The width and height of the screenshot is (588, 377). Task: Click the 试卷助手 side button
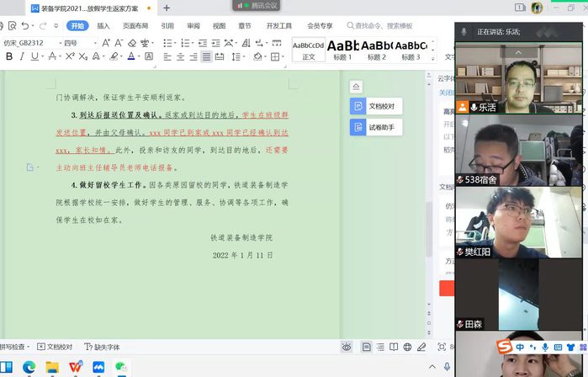pyautogui.click(x=376, y=127)
